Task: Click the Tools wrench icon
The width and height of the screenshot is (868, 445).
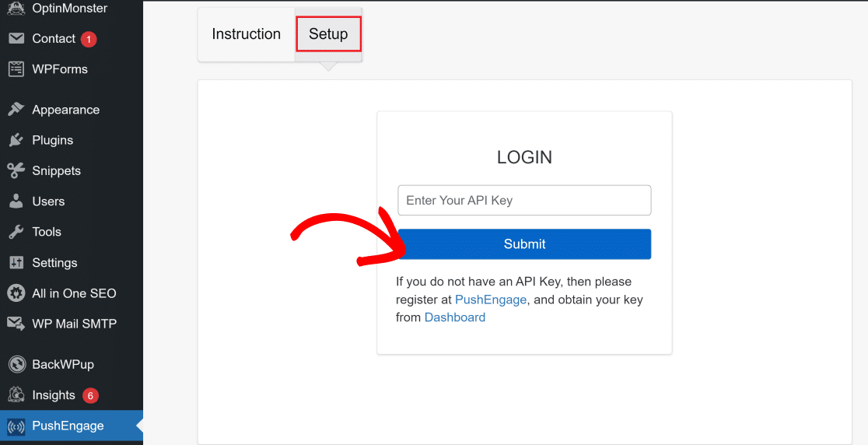Action: (x=16, y=232)
